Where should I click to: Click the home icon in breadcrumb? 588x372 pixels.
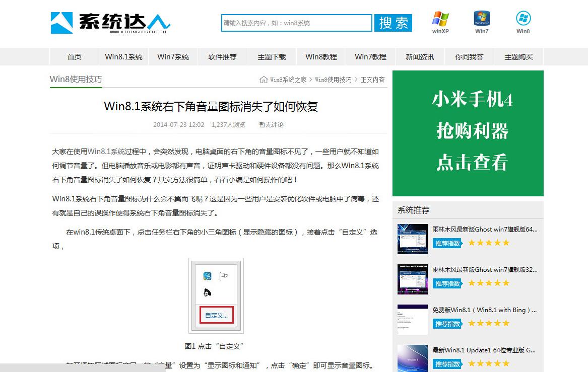coord(264,80)
